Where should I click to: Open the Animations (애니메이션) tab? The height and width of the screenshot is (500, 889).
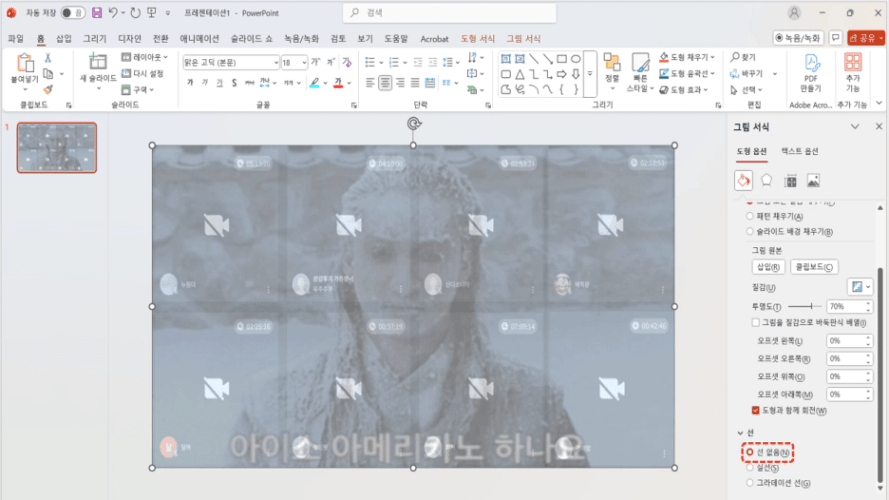coord(200,39)
